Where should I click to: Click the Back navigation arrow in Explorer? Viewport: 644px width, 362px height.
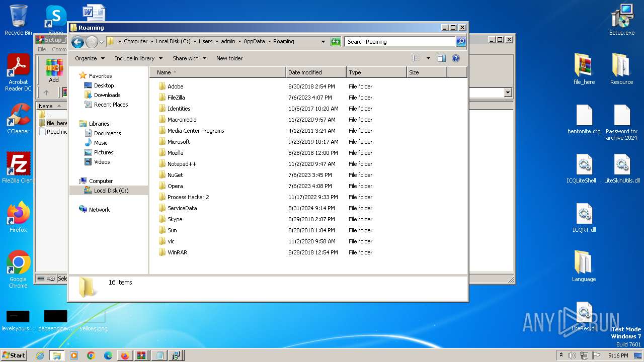tap(77, 42)
